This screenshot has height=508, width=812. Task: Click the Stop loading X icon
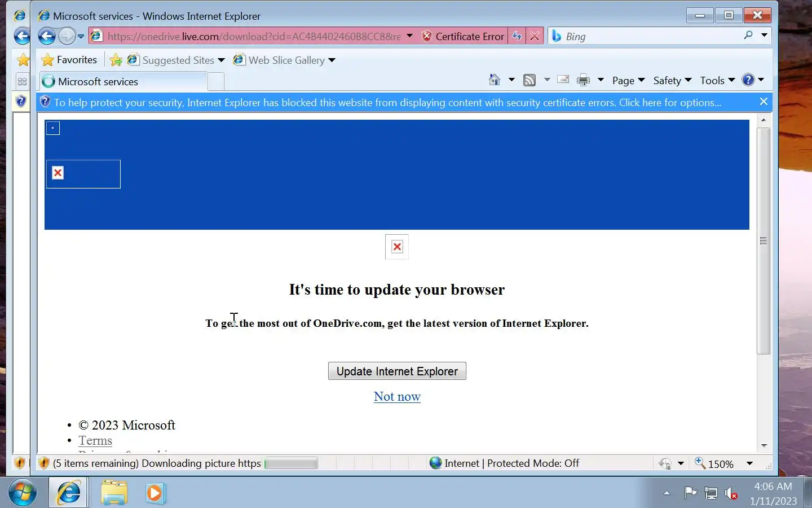pyautogui.click(x=535, y=36)
